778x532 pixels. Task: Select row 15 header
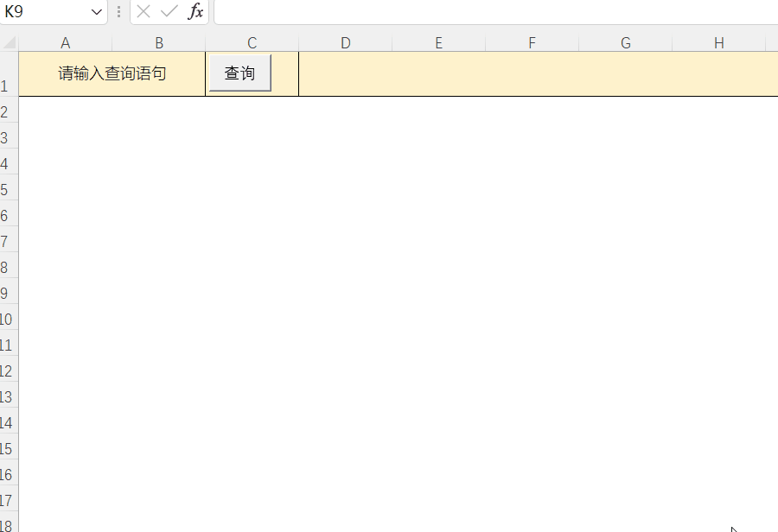(9, 446)
